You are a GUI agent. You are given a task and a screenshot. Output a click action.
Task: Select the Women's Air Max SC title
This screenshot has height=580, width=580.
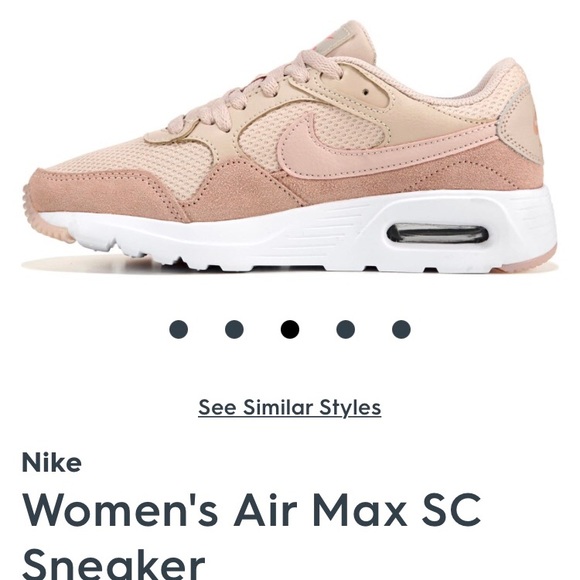[x=252, y=510]
